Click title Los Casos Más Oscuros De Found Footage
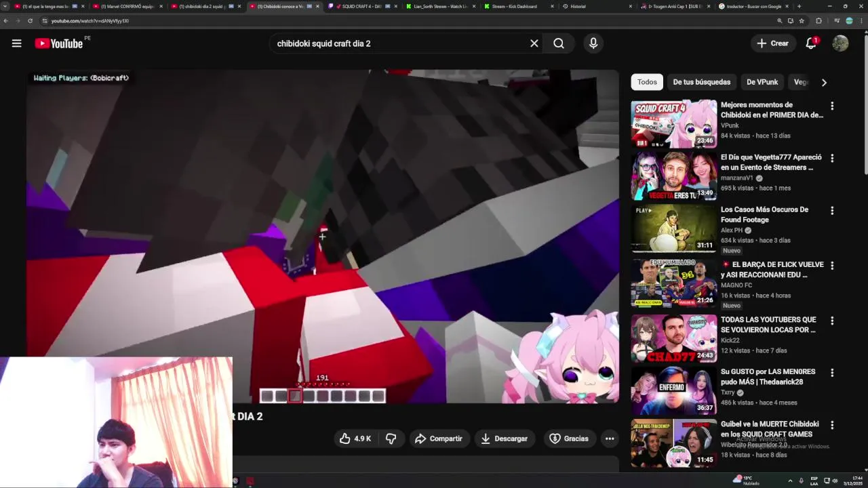 [764, 215]
